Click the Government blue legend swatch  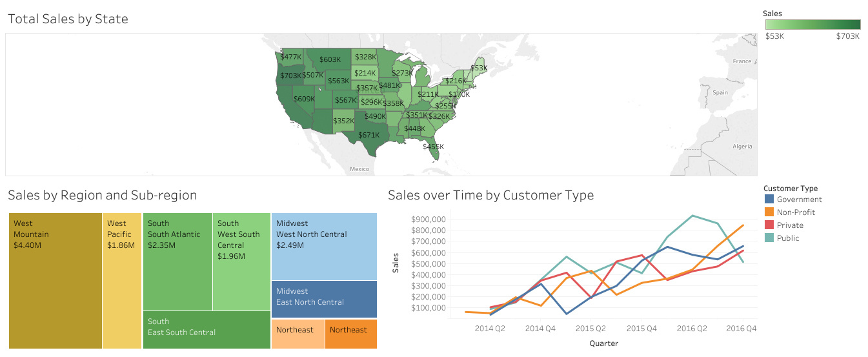769,199
